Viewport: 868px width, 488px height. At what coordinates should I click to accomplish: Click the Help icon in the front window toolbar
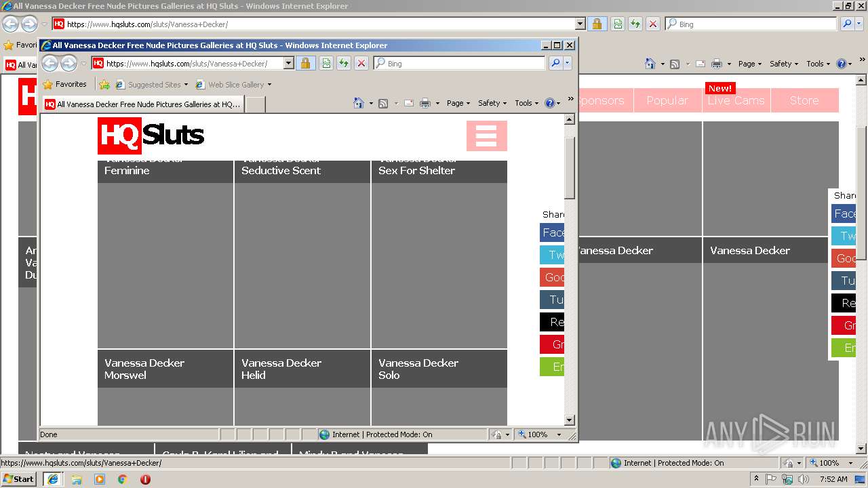tap(550, 103)
